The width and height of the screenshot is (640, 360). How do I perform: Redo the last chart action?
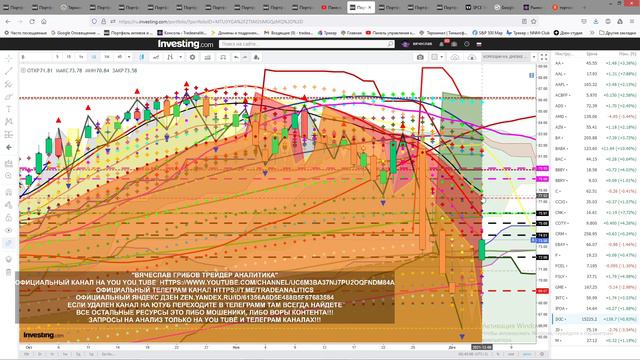tap(245, 57)
